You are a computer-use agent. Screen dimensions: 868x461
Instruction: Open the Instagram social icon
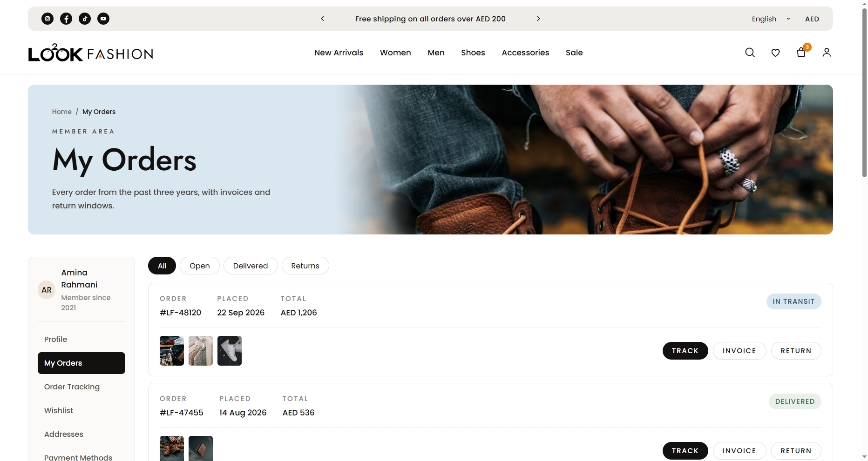pos(47,19)
